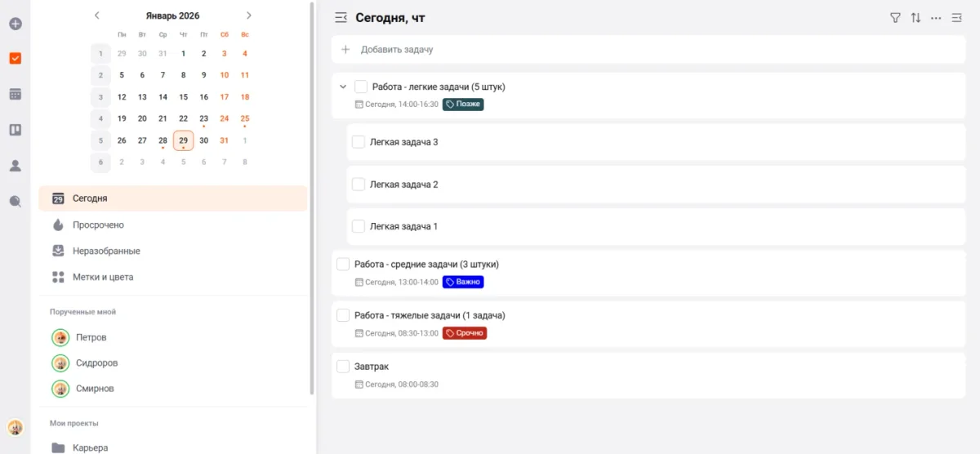Open Метки и цвета section
This screenshot has width=980, height=454.
coord(103,277)
